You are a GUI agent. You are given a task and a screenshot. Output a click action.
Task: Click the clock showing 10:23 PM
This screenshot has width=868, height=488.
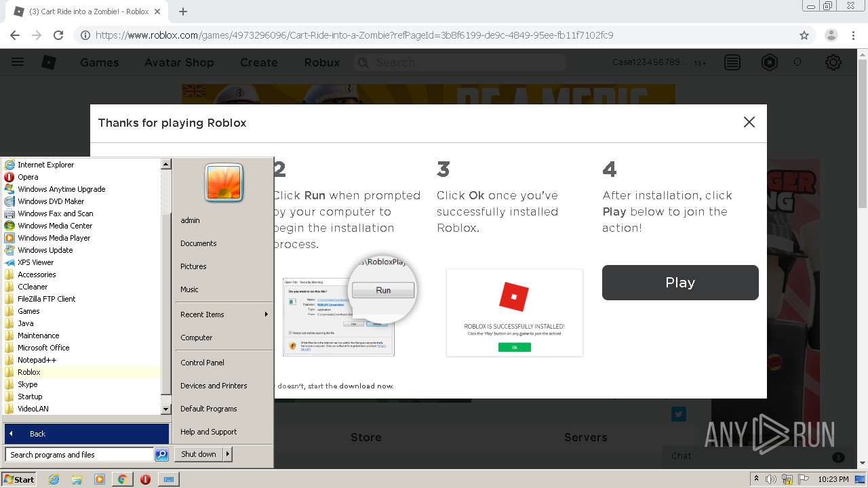(833, 479)
